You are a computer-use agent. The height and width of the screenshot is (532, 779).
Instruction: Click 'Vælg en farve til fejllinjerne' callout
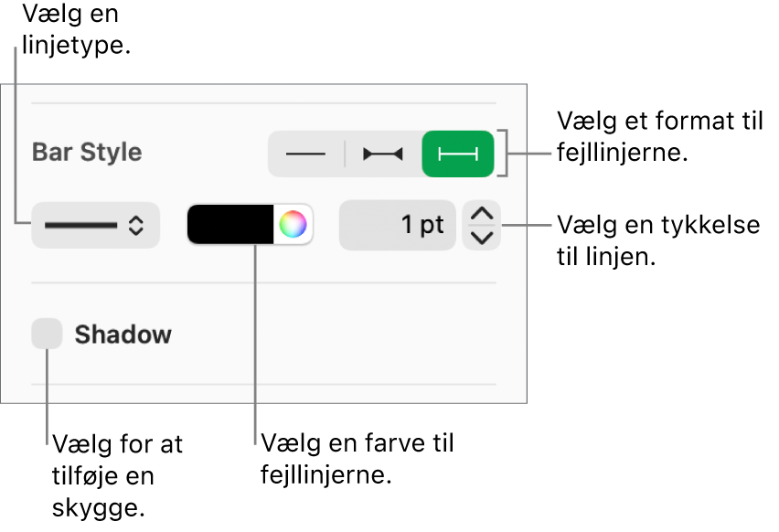[357, 459]
